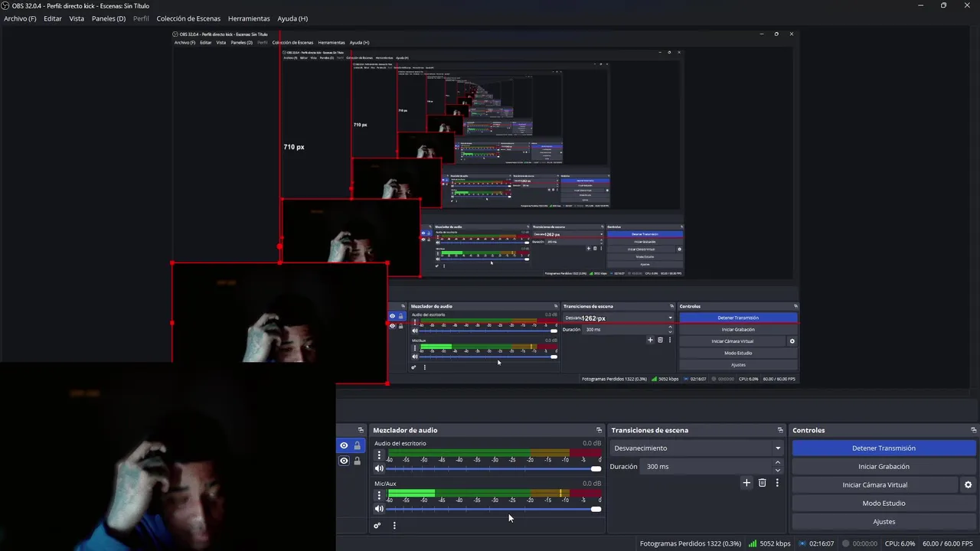Click Iniciar Grabación button
980x551 pixels.
tap(884, 467)
